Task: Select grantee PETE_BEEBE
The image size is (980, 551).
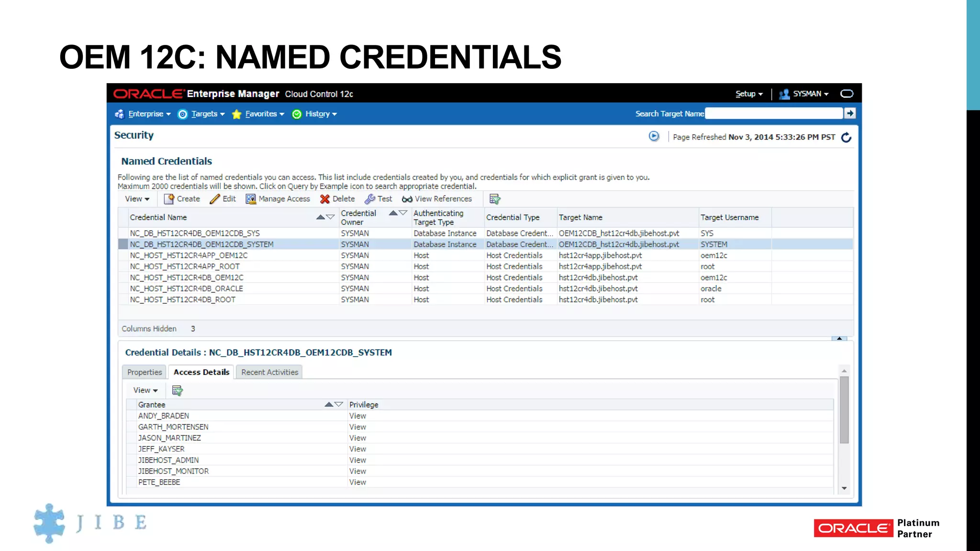Action: 480,482
